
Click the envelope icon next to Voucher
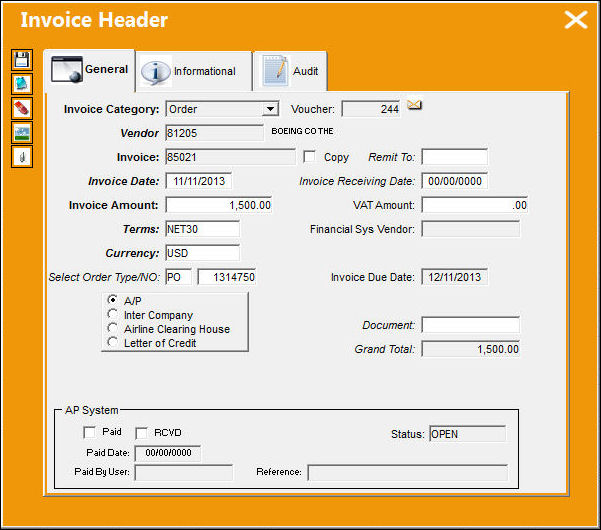coord(414,105)
